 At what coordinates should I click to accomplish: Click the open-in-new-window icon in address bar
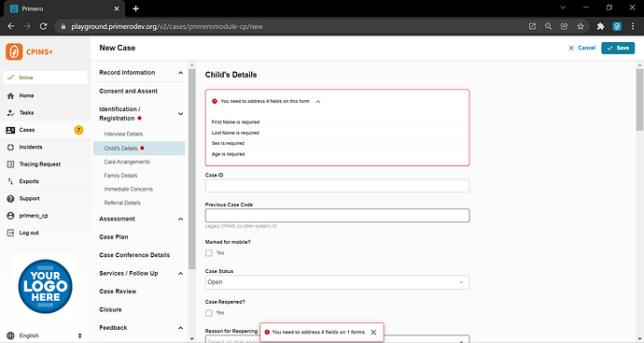click(x=532, y=26)
